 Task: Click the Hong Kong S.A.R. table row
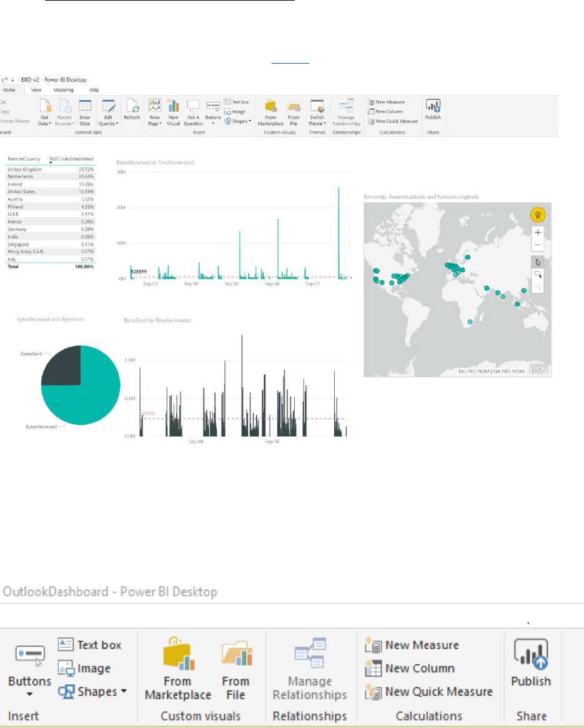coord(50,252)
